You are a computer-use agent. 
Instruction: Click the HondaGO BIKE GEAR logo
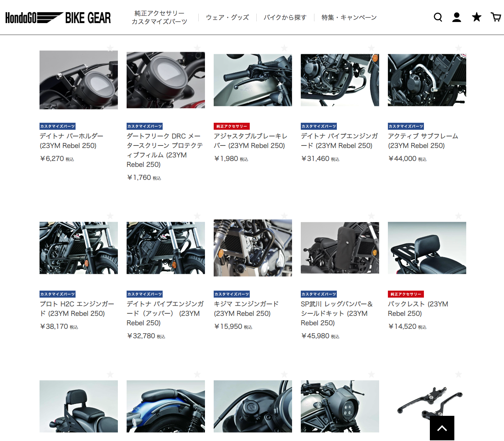pyautogui.click(x=58, y=17)
